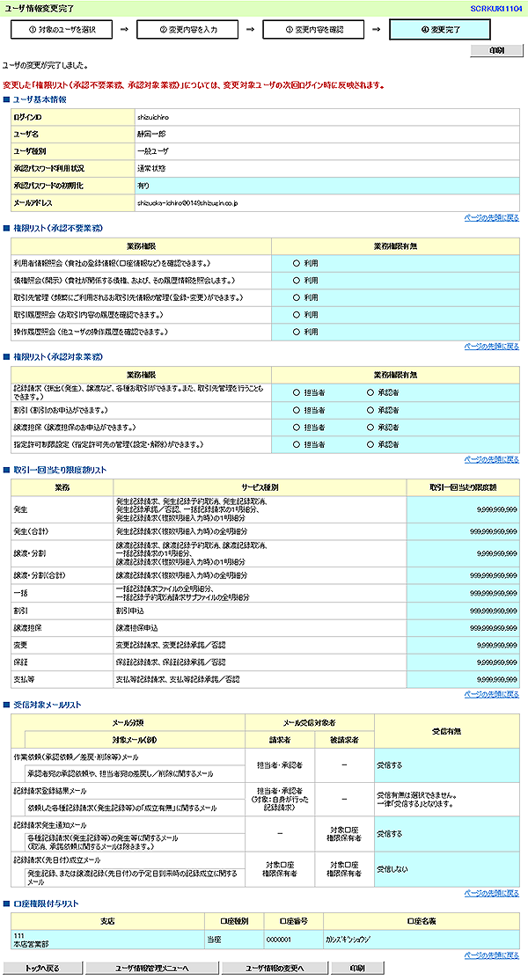
Task: Click the 受信対象メールリスト section heading
Action: click(x=48, y=705)
